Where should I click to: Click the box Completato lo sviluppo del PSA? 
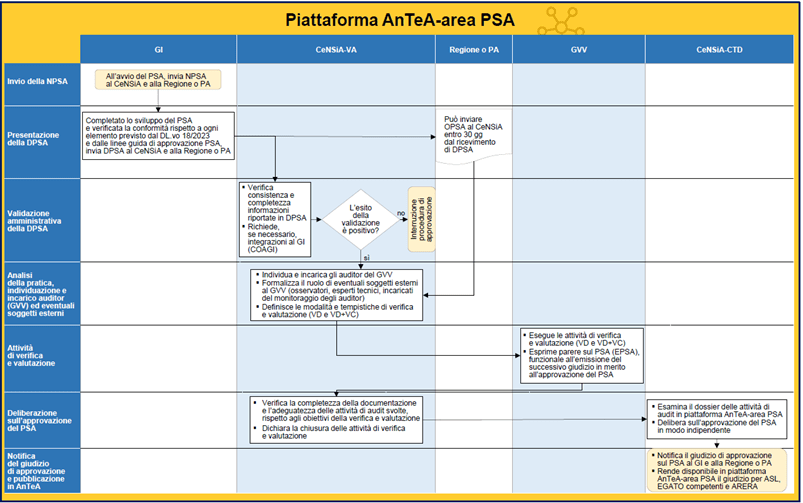[x=158, y=136]
